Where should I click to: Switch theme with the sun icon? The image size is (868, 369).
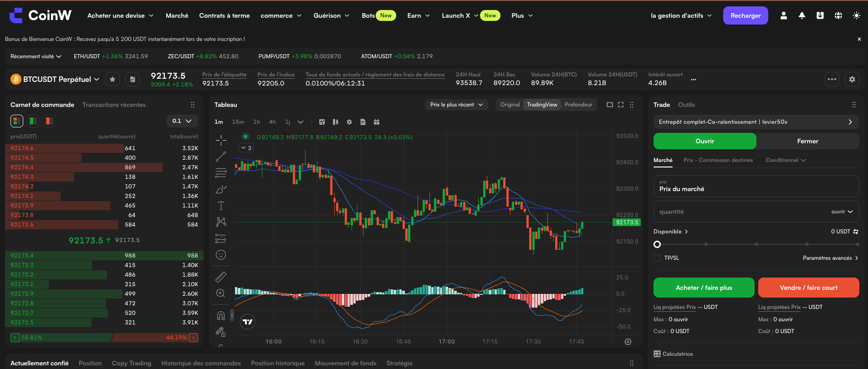857,15
